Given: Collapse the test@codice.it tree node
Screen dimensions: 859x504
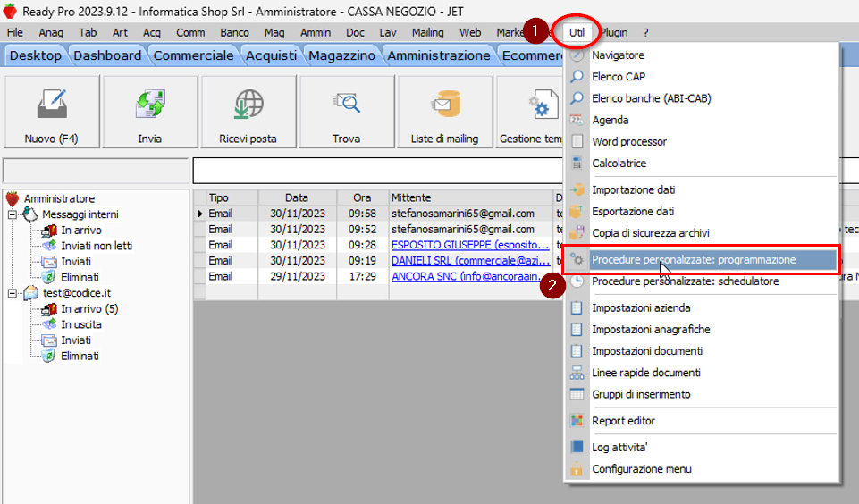Looking at the screenshot, I should point(12,293).
